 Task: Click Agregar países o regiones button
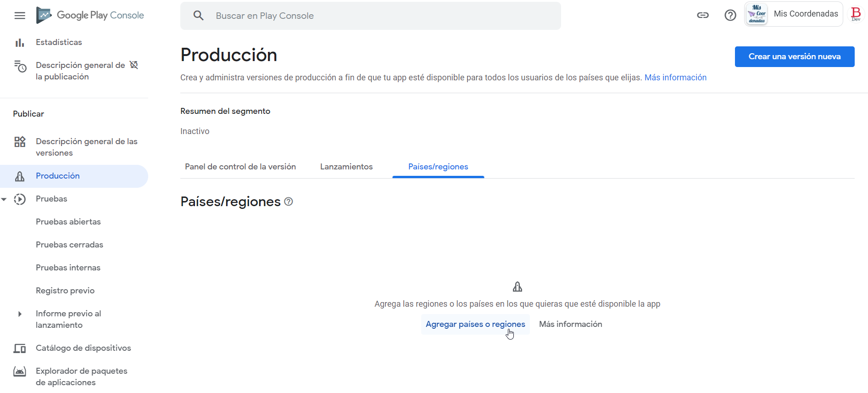click(475, 324)
